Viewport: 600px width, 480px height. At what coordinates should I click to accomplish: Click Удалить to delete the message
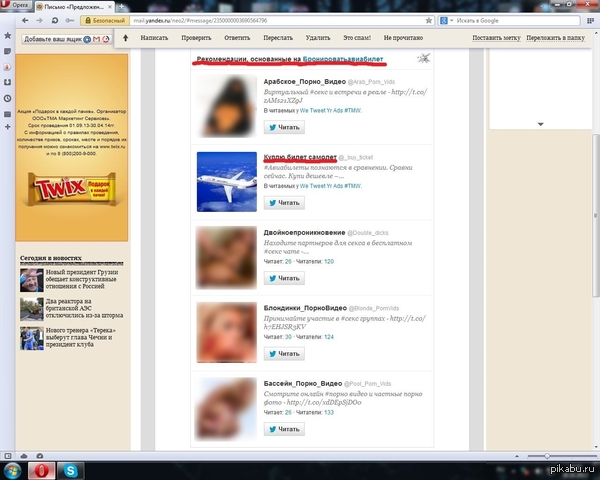pos(319,36)
